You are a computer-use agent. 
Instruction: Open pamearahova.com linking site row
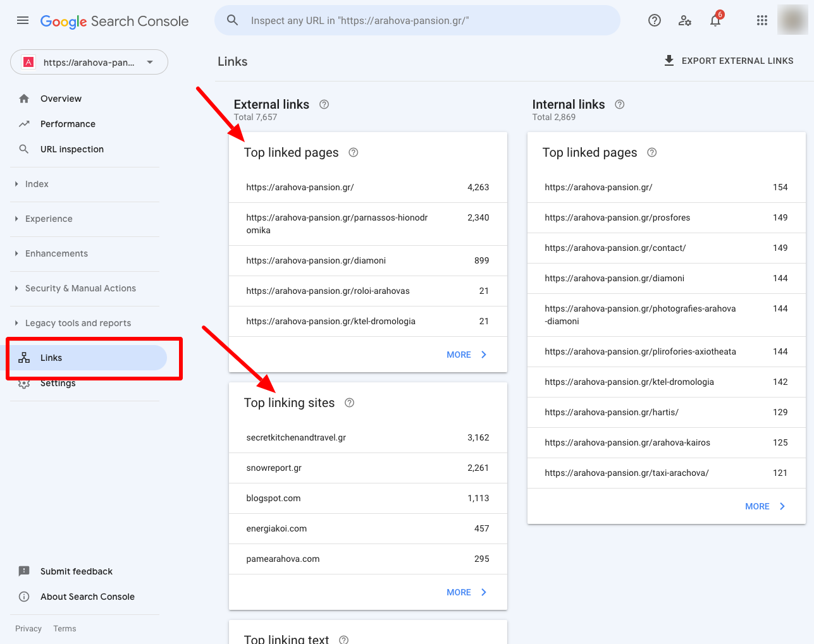click(368, 559)
